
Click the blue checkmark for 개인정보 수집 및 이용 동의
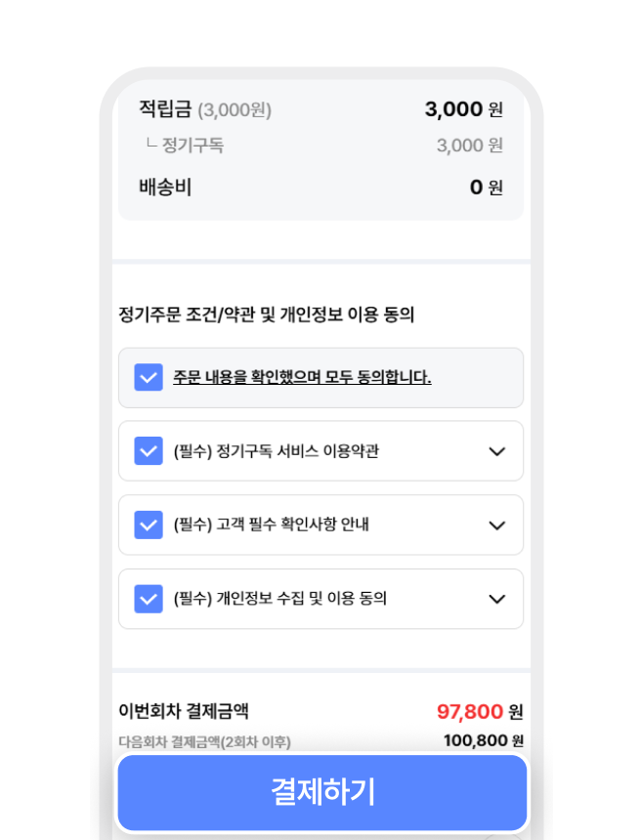coord(148,599)
